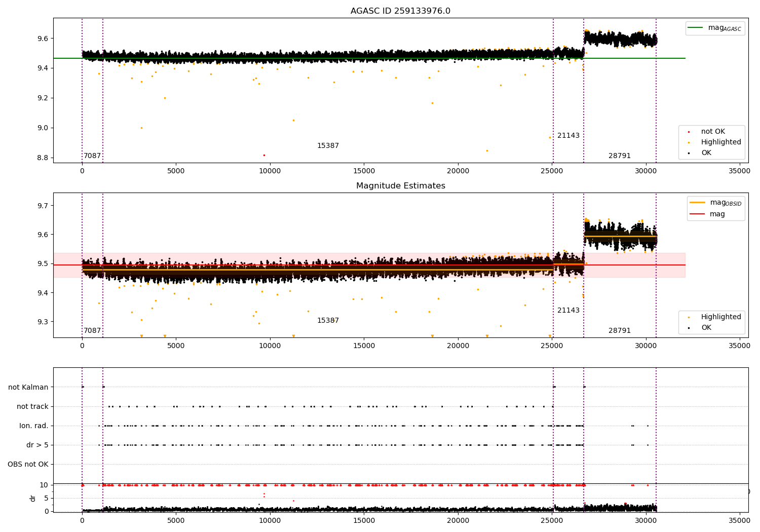The height and width of the screenshot is (532, 760).
Task: Click the orange mag OBSID legend line
Action: pyautogui.click(x=698, y=203)
